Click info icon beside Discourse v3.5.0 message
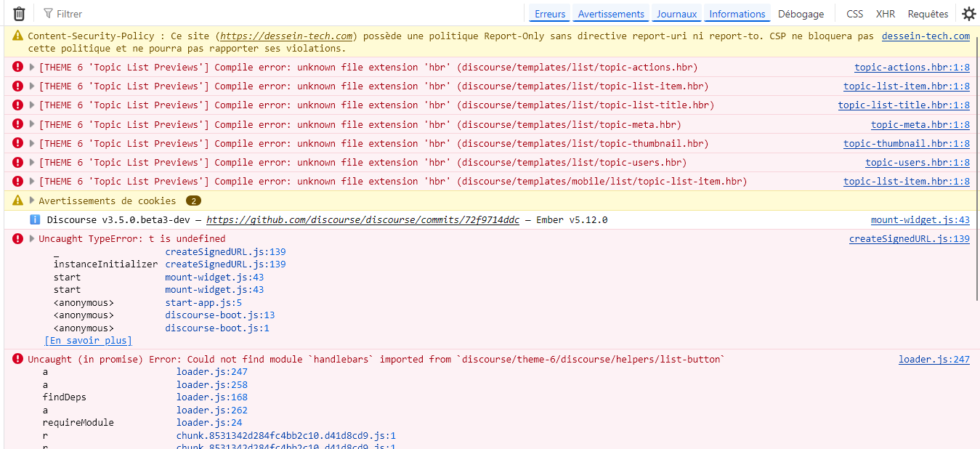 pyautogui.click(x=35, y=219)
